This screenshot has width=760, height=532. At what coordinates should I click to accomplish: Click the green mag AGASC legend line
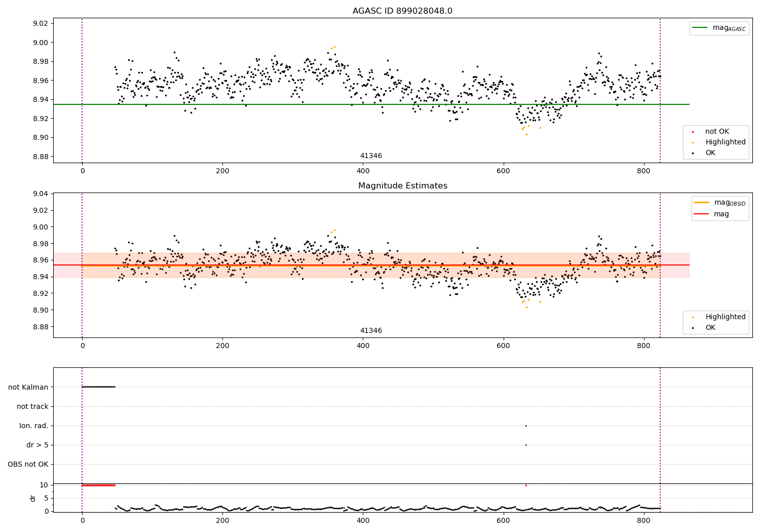(700, 28)
